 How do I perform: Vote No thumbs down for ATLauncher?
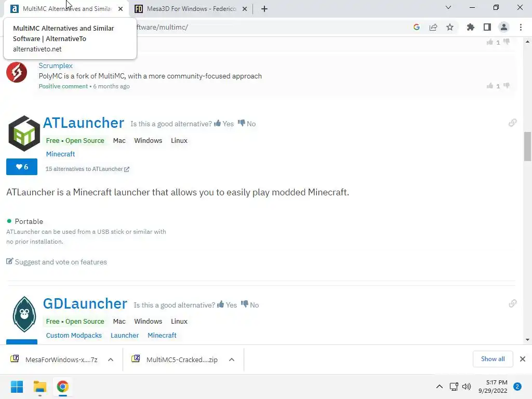pos(247,124)
